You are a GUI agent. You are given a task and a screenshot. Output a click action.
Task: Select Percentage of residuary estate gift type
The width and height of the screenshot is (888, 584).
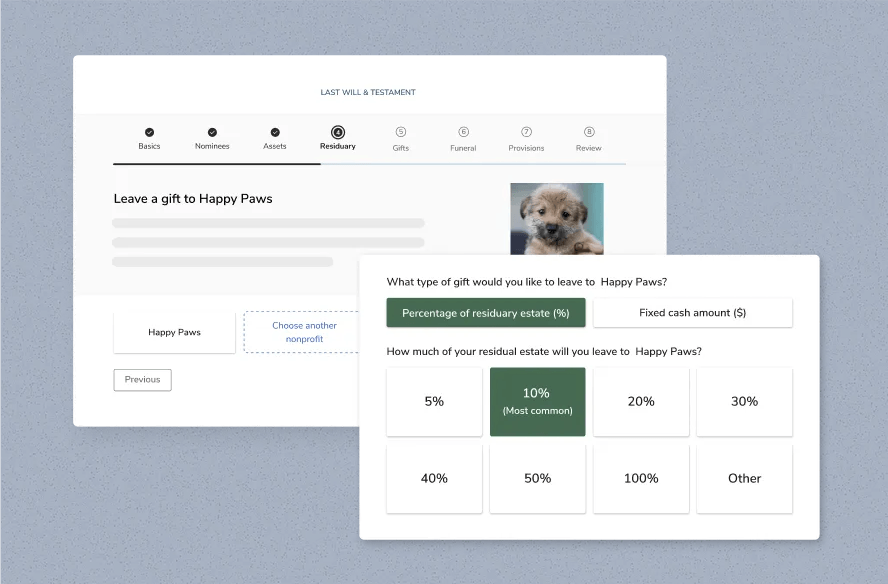[x=485, y=312]
